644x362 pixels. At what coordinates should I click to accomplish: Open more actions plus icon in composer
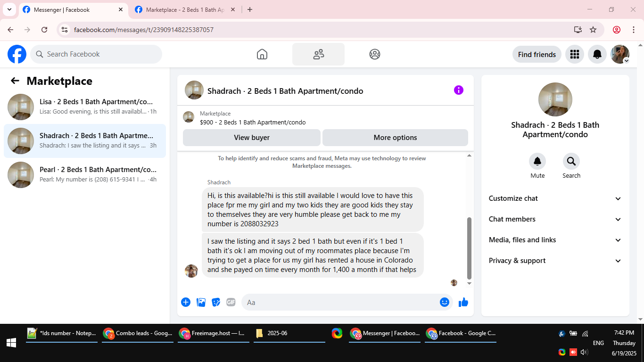pyautogui.click(x=186, y=302)
